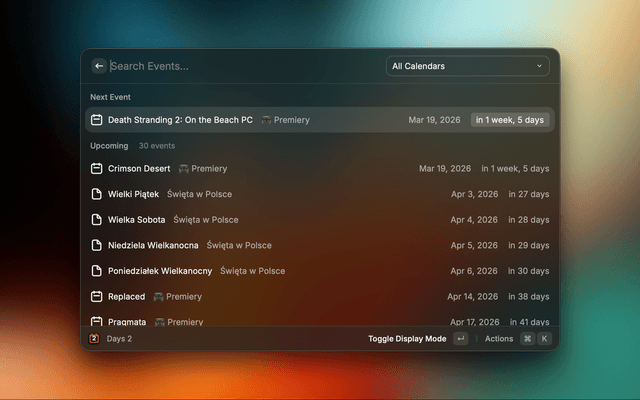640x400 pixels.
Task: Click the Crimson Desert calendar icon
Action: (x=97, y=169)
